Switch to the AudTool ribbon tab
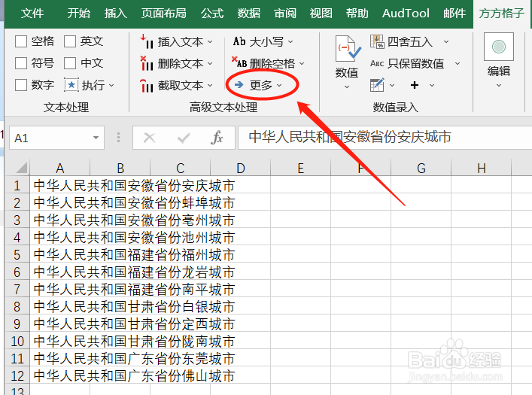The height and width of the screenshot is (395, 532). (406, 14)
